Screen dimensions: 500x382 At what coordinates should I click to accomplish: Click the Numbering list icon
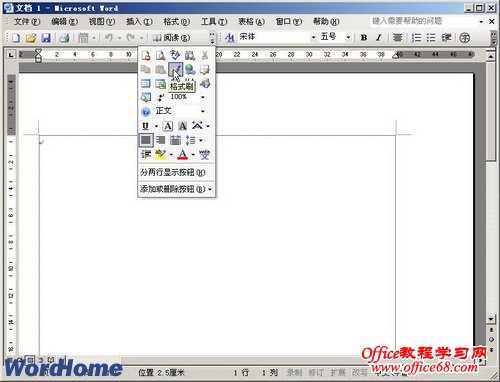pyautogui.click(x=416, y=38)
